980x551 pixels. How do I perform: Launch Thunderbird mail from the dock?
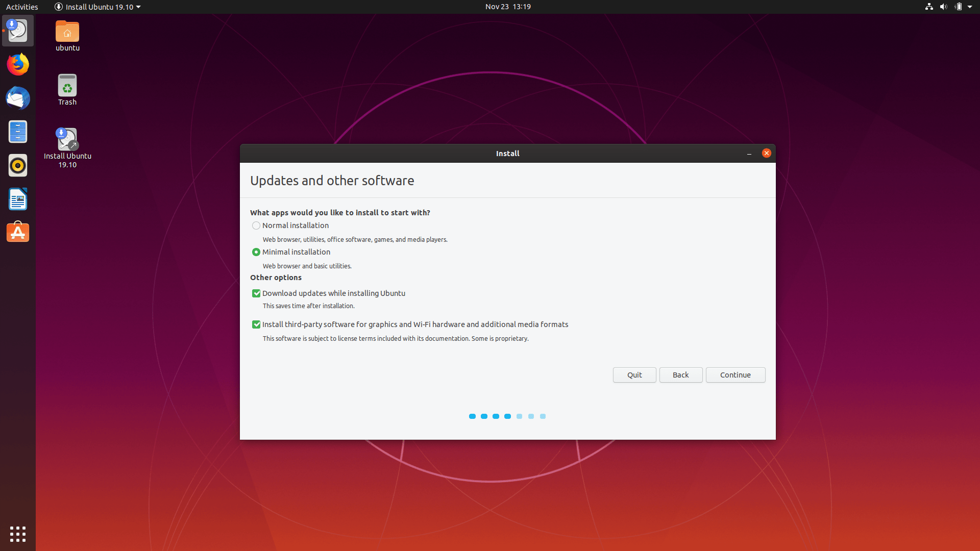[18, 98]
